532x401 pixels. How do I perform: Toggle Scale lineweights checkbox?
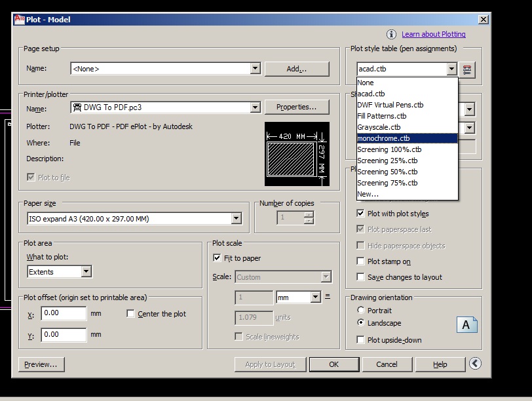(x=239, y=336)
